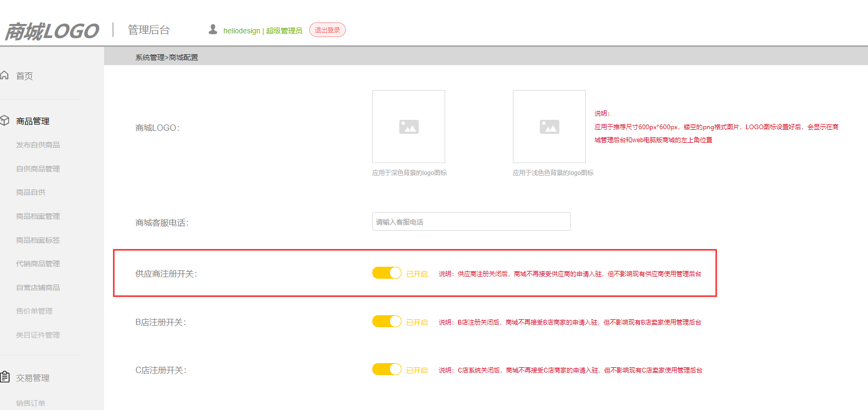Click the clipboard icon beside 交易管理
Viewport: 868px width, 410px height.
pyautogui.click(x=5, y=377)
